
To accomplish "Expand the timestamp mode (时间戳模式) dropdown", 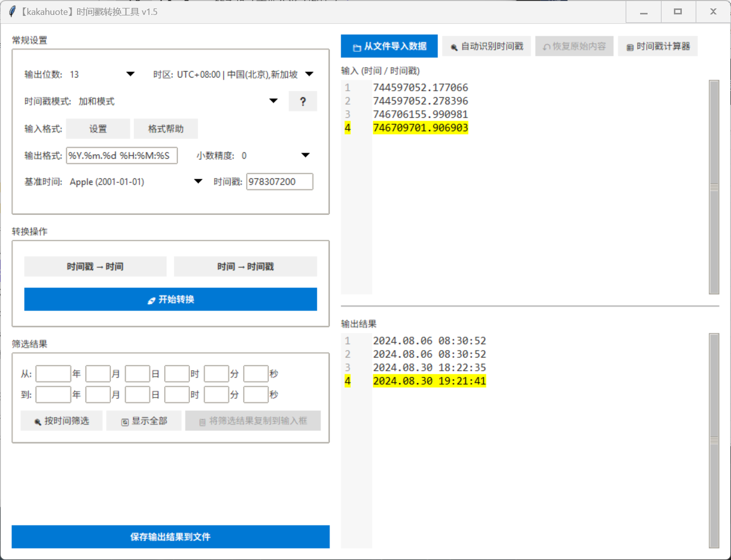I will [273, 101].
